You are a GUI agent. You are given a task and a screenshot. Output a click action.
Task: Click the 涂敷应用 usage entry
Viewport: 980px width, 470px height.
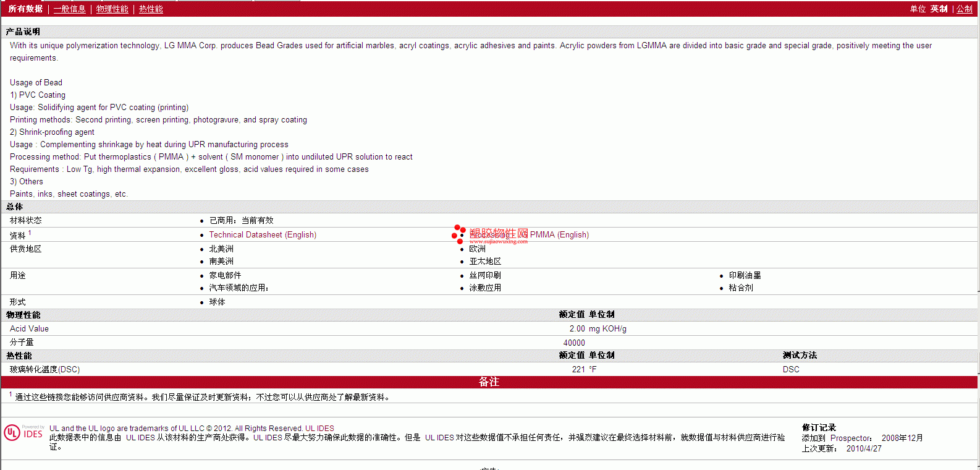click(485, 288)
